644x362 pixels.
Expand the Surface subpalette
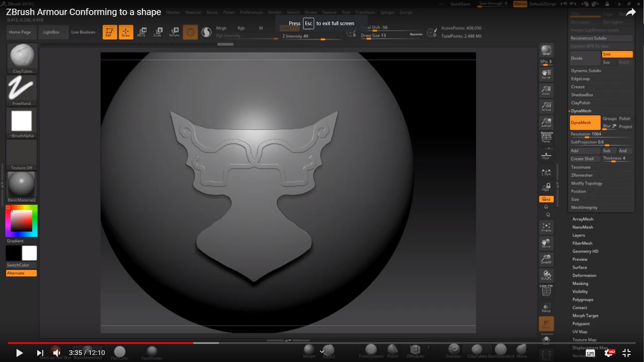(x=580, y=267)
